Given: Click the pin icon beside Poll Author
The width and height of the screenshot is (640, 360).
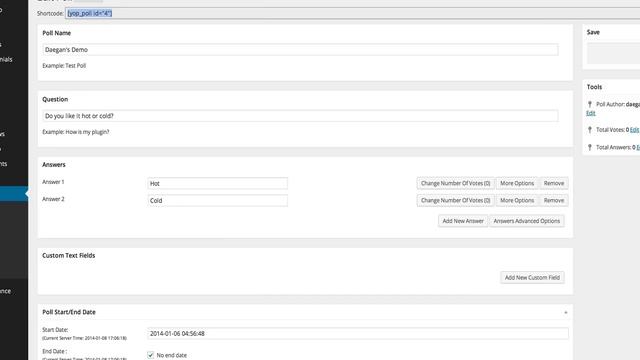Looking at the screenshot, I should click(590, 104).
